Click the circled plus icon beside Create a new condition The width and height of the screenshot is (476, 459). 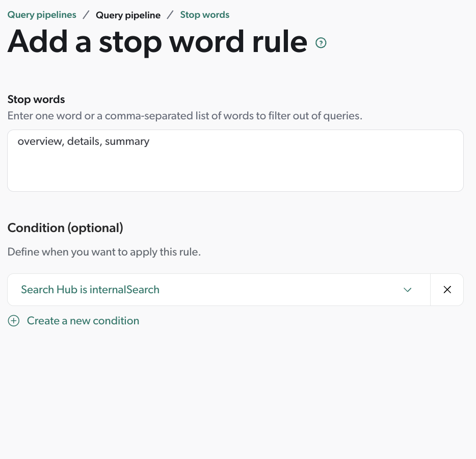(x=14, y=321)
